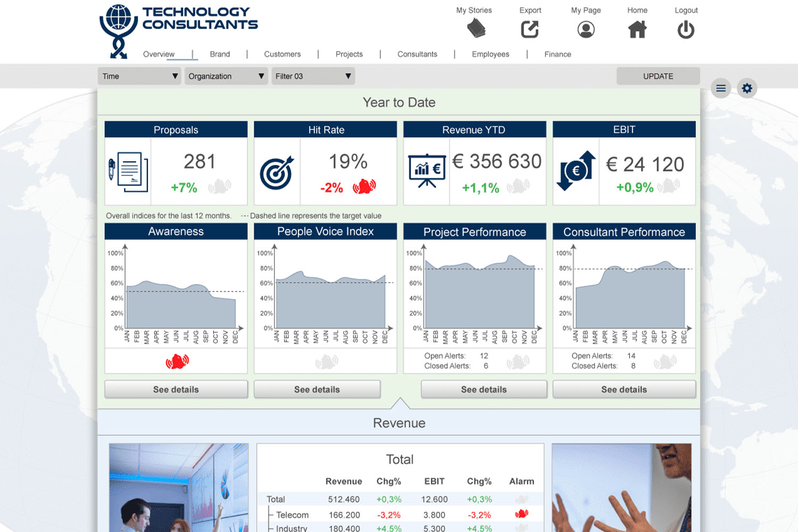
Task: Click the Logout power icon
Action: (x=686, y=29)
